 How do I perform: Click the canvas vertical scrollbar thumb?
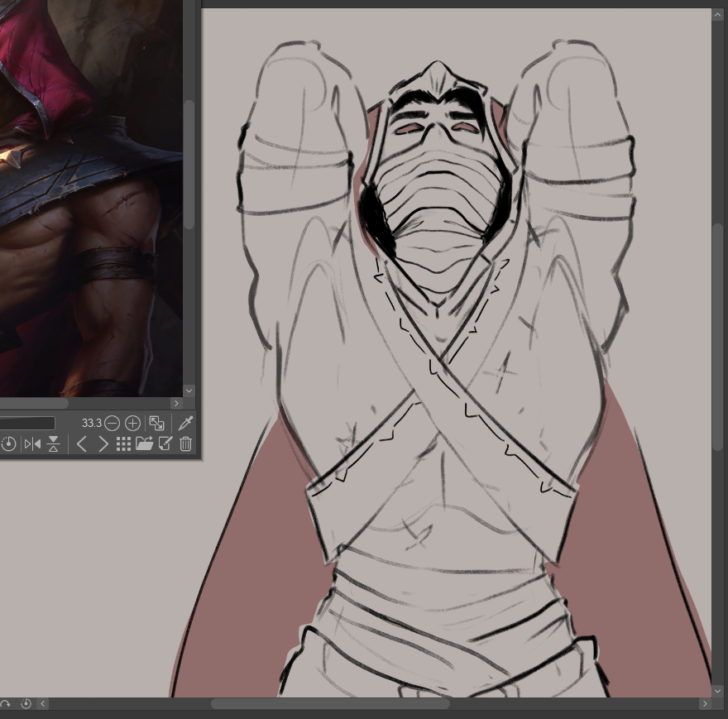click(x=718, y=338)
